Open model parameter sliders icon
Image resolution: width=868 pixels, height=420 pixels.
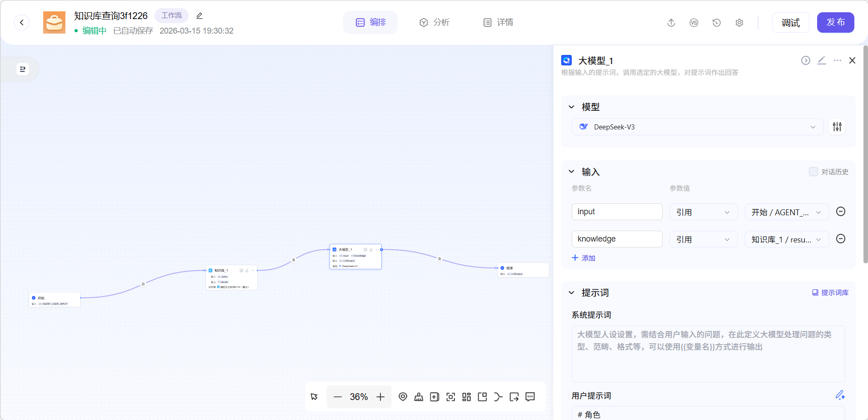837,127
